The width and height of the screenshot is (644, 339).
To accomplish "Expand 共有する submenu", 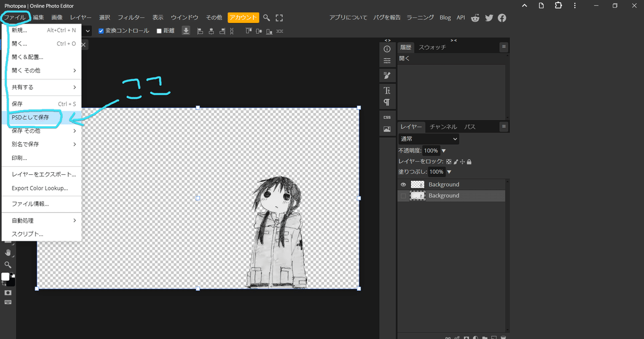I will coord(41,87).
